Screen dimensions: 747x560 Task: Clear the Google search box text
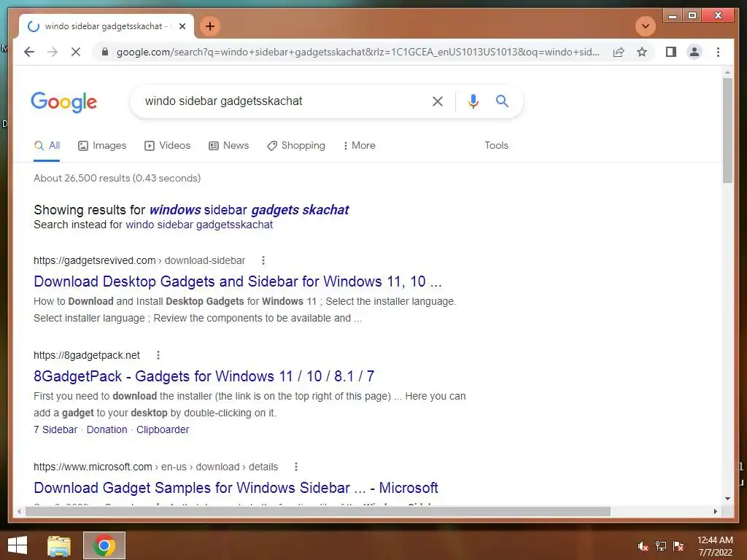click(438, 101)
